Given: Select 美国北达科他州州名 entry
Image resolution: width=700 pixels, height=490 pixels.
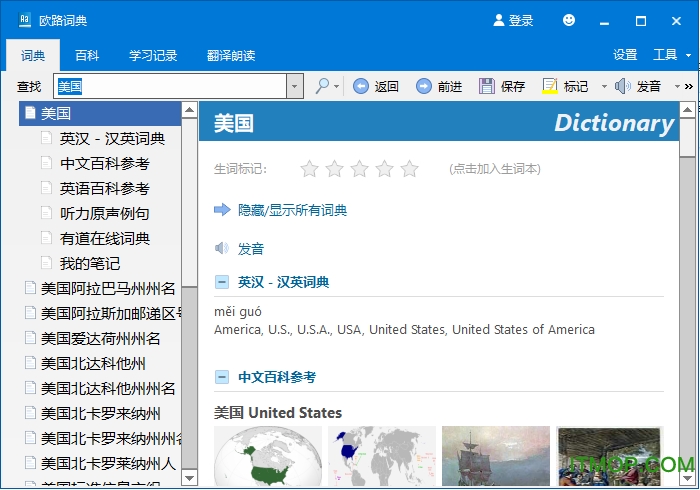Looking at the screenshot, I should click(x=108, y=388).
